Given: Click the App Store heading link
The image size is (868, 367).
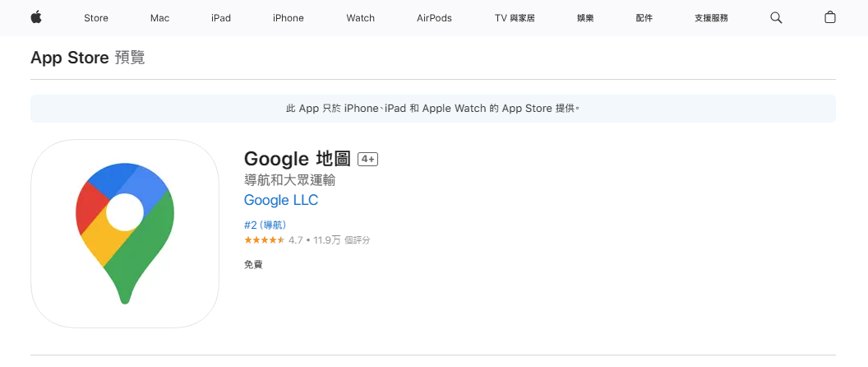Looking at the screenshot, I should [70, 58].
